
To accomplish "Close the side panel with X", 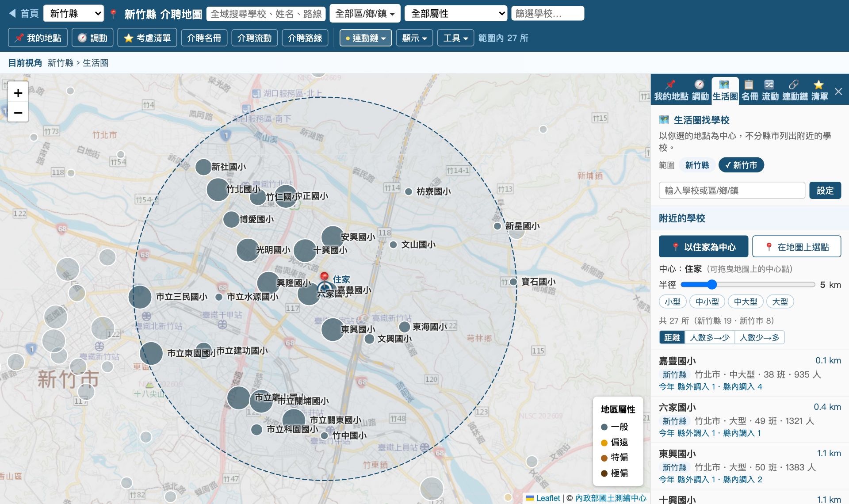I will point(838,92).
